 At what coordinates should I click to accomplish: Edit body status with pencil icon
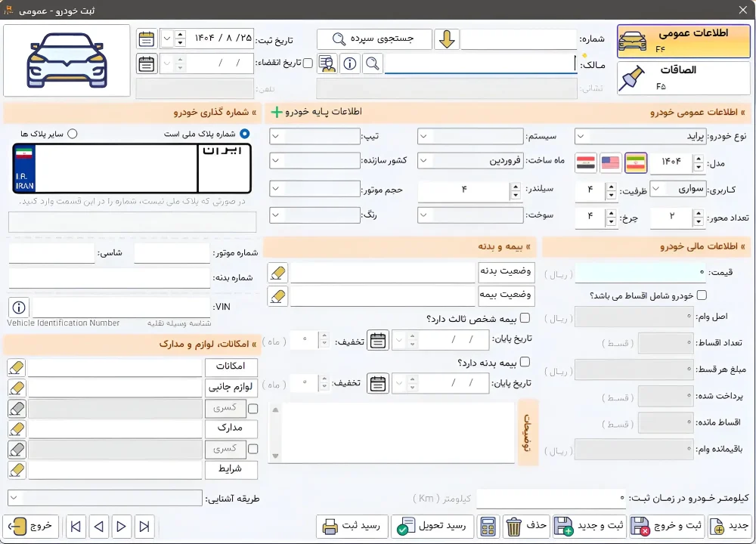pyautogui.click(x=277, y=273)
